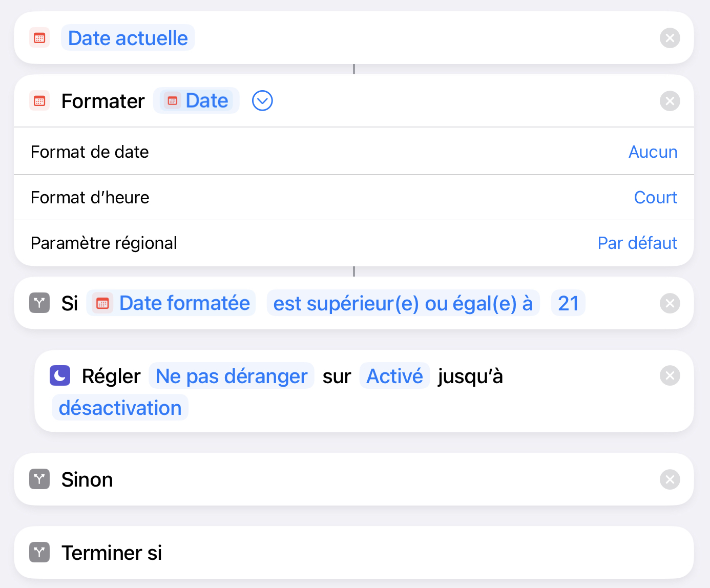710x588 pixels.
Task: Click the branch icon beside Sinon
Action: [x=39, y=479]
